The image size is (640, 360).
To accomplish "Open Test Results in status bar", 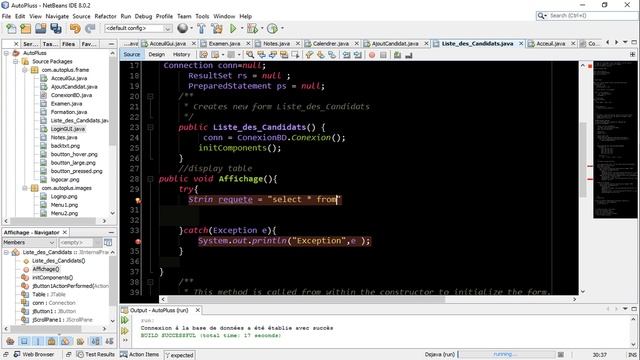I will [x=96, y=354].
